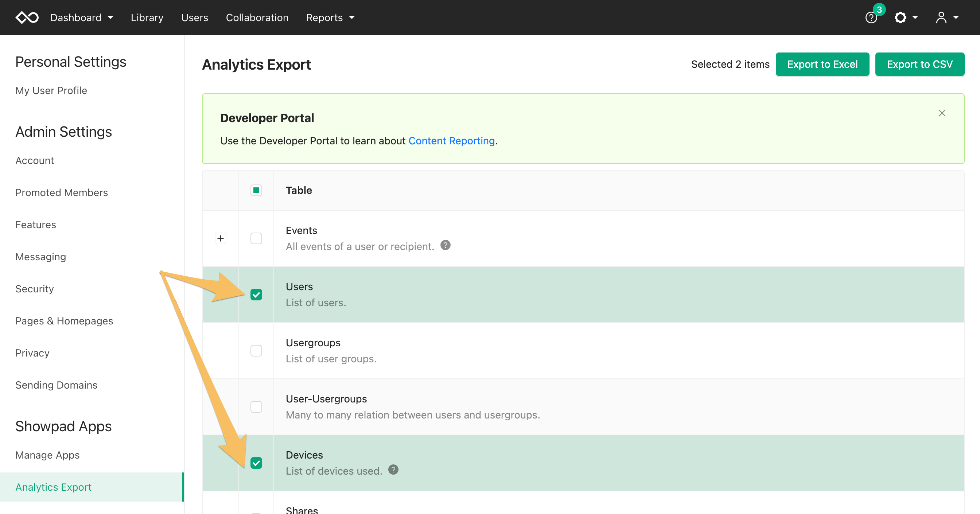Check the Events table checkbox
Image resolution: width=980 pixels, height=514 pixels.
pyautogui.click(x=256, y=238)
